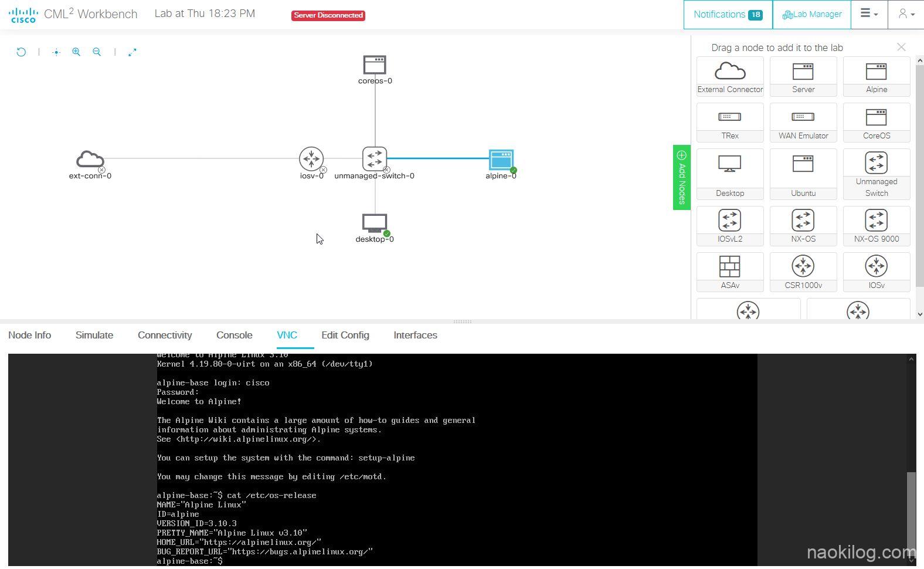924x569 pixels.
Task: Click the Cisco CML Workbench logo
Action: tap(73, 14)
